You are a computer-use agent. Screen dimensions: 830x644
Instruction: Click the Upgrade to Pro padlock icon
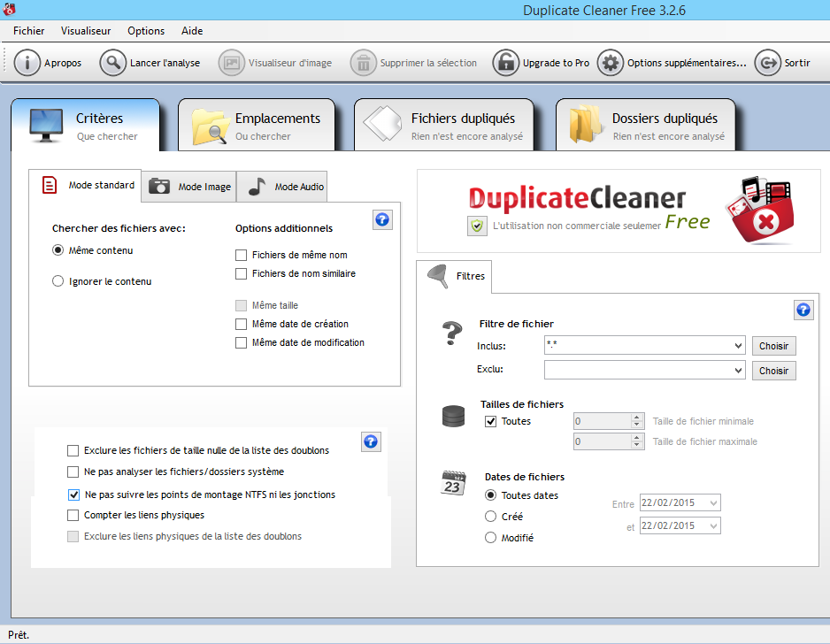tap(505, 63)
